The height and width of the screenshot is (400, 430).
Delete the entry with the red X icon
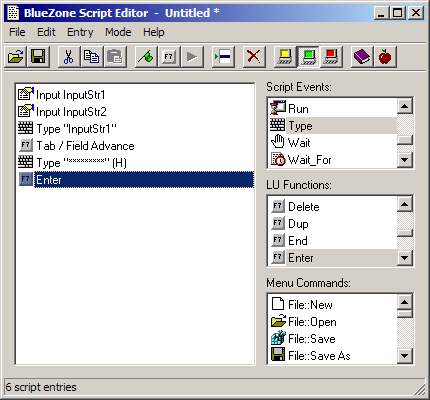[x=254, y=57]
